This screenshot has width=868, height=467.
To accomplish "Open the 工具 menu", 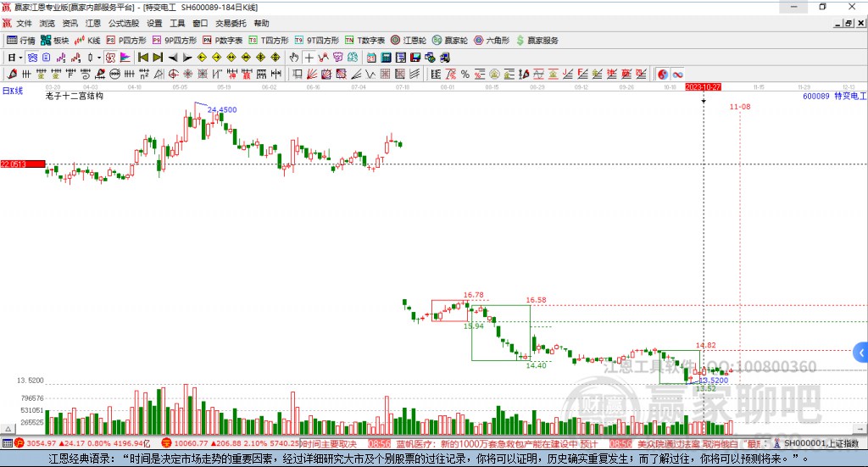I will tap(177, 23).
